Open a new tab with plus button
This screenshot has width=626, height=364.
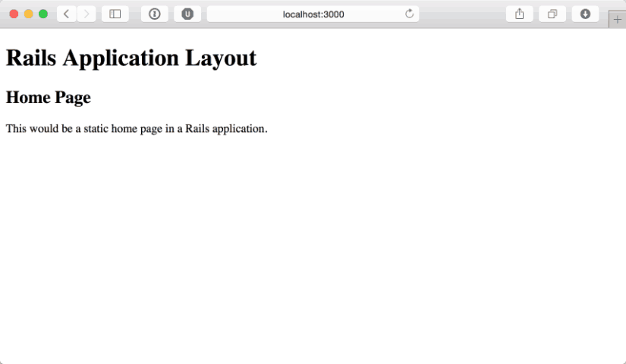tap(617, 19)
